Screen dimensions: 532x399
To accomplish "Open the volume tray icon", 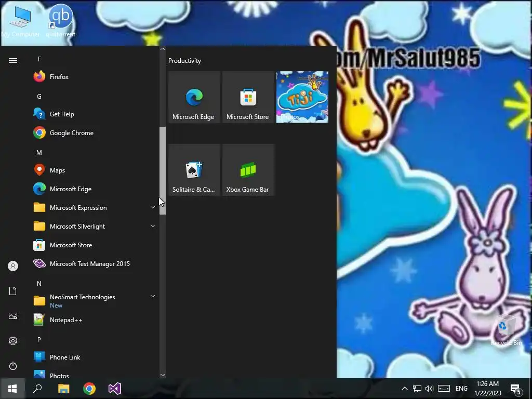I will [x=429, y=389].
